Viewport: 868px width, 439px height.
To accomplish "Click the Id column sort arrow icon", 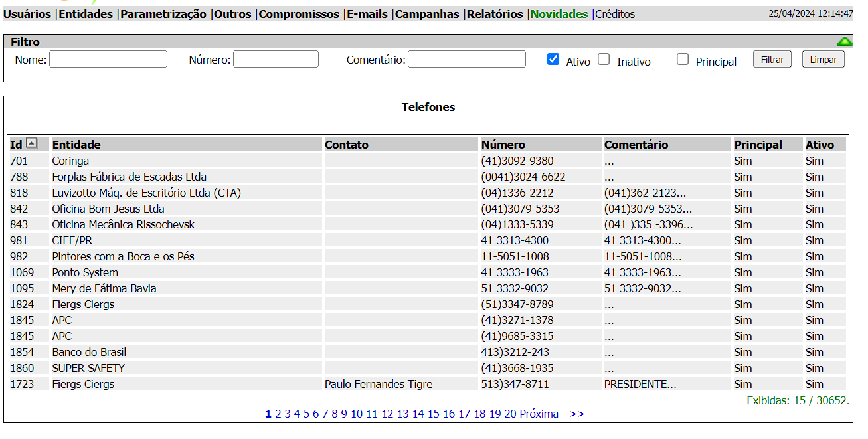I will tap(31, 144).
